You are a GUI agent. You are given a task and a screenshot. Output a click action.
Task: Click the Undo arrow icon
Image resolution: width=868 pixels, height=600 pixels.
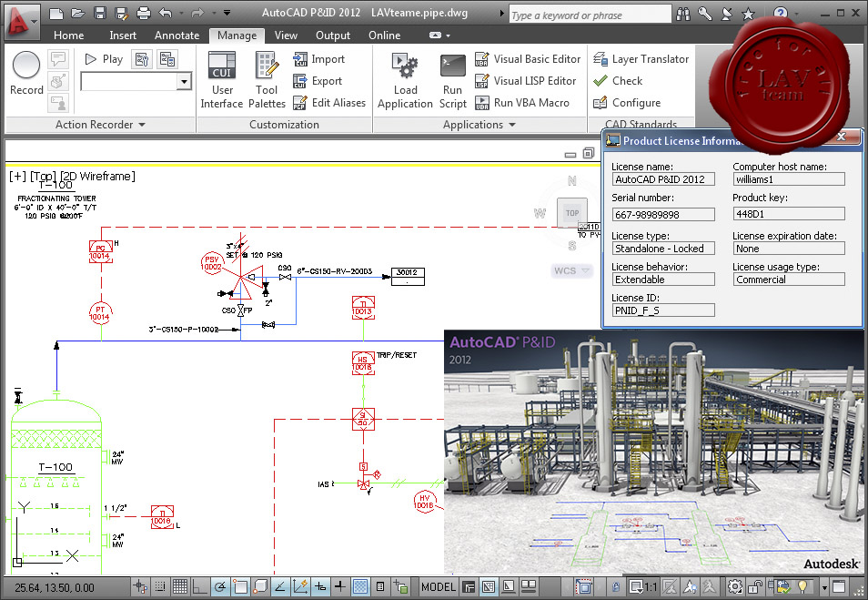(x=166, y=13)
